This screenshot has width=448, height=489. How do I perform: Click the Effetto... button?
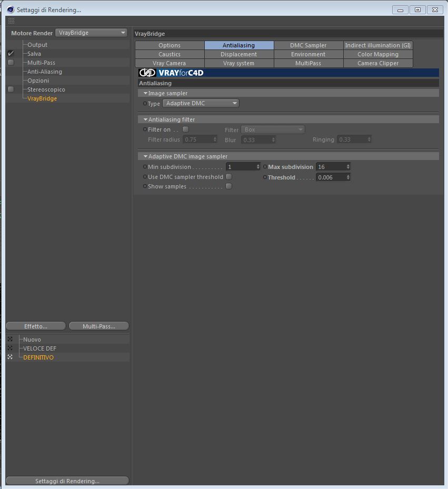36,326
